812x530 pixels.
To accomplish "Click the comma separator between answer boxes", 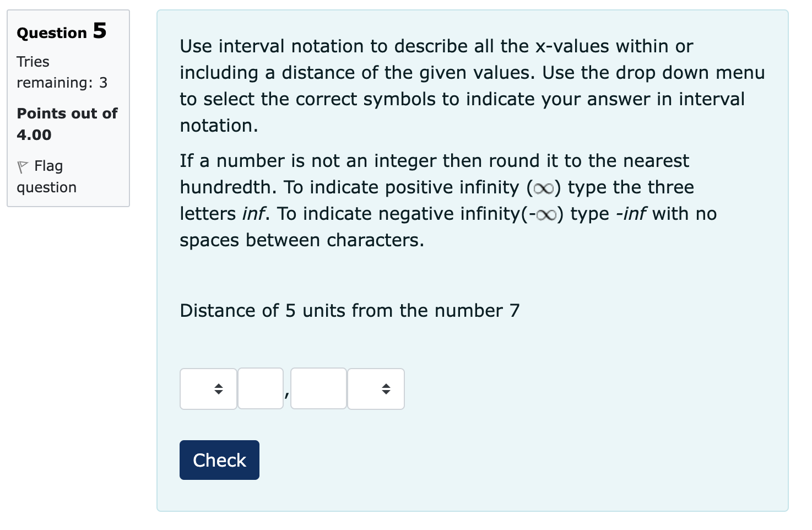I will (x=286, y=395).
